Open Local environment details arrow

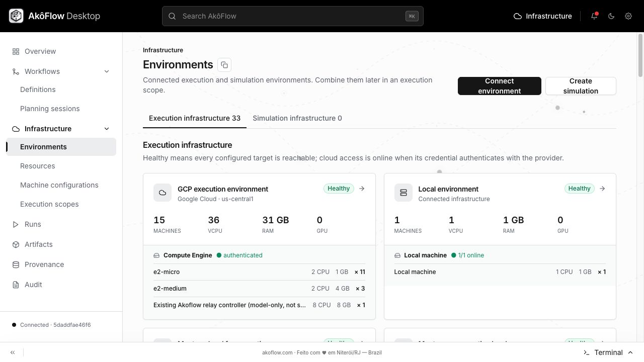click(x=602, y=189)
